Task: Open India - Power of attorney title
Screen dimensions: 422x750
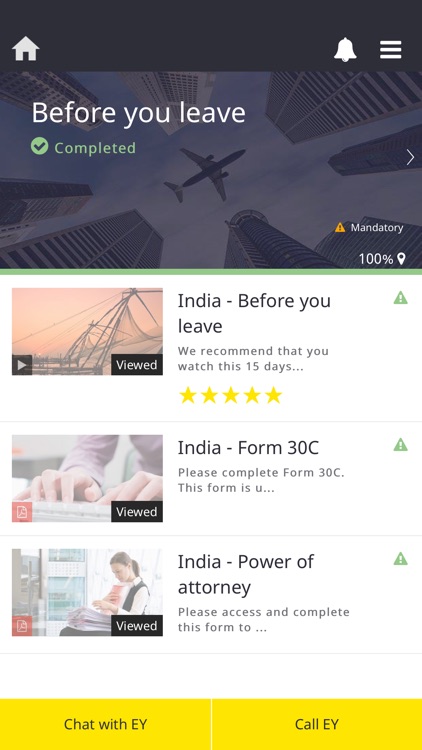Action: [x=245, y=574]
